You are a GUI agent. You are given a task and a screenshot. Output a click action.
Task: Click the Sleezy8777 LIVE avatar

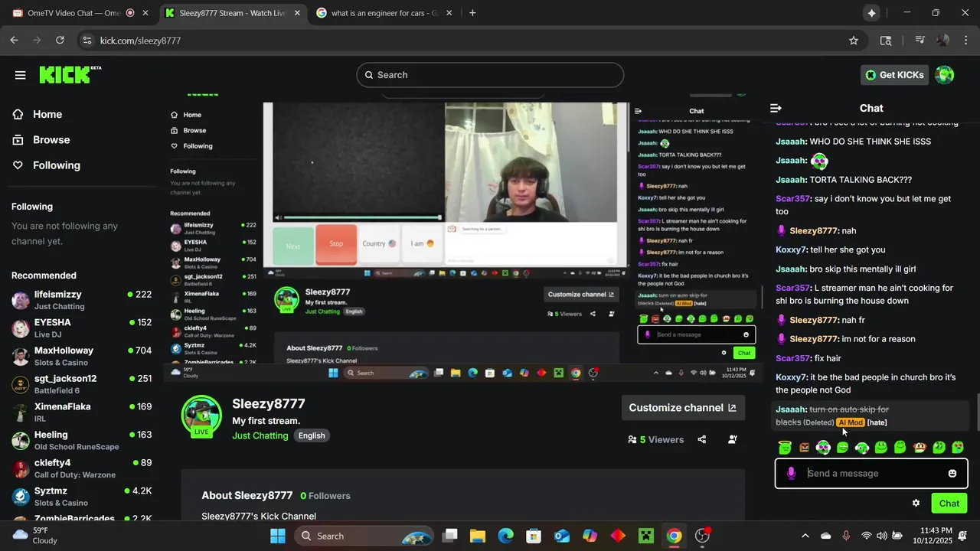click(x=201, y=416)
